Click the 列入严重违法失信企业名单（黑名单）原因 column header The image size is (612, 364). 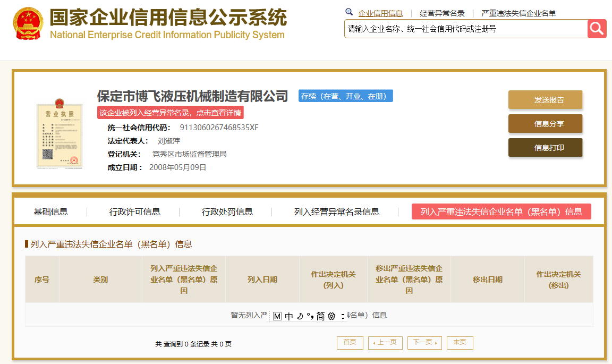click(x=184, y=280)
